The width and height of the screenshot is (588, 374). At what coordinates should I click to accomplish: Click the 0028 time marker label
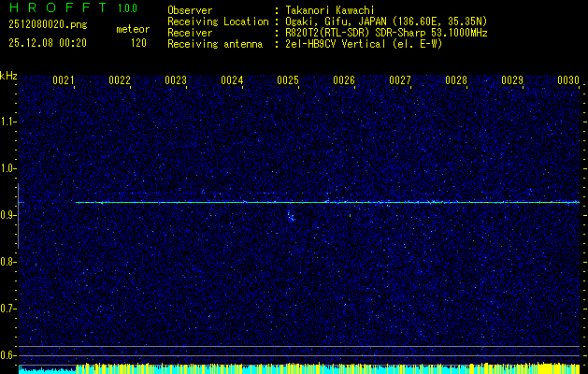[456, 80]
